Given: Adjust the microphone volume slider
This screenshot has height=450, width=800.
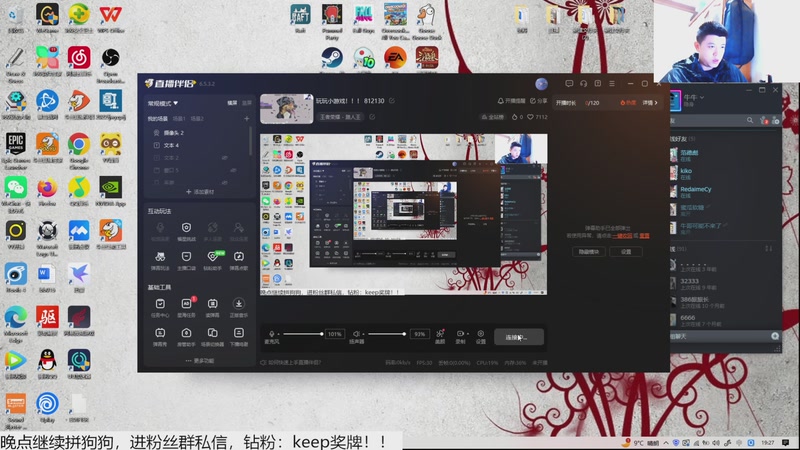Looking at the screenshot, I should click(x=303, y=334).
